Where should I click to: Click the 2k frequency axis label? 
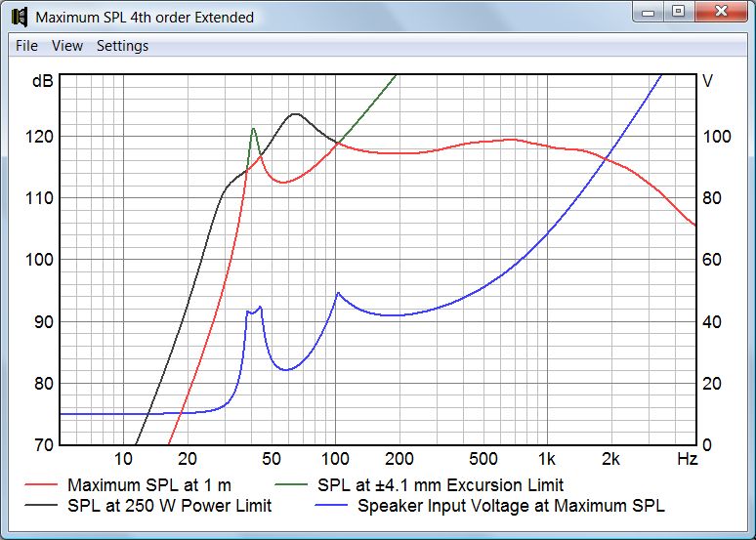610,459
